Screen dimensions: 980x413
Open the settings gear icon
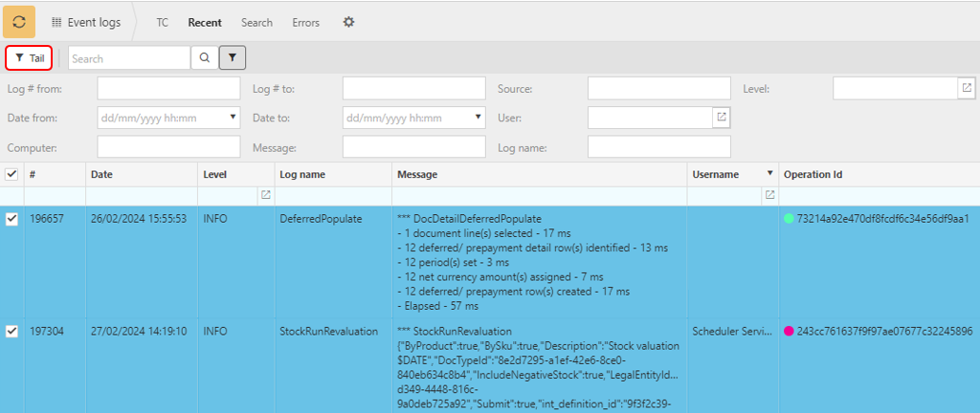tap(348, 22)
